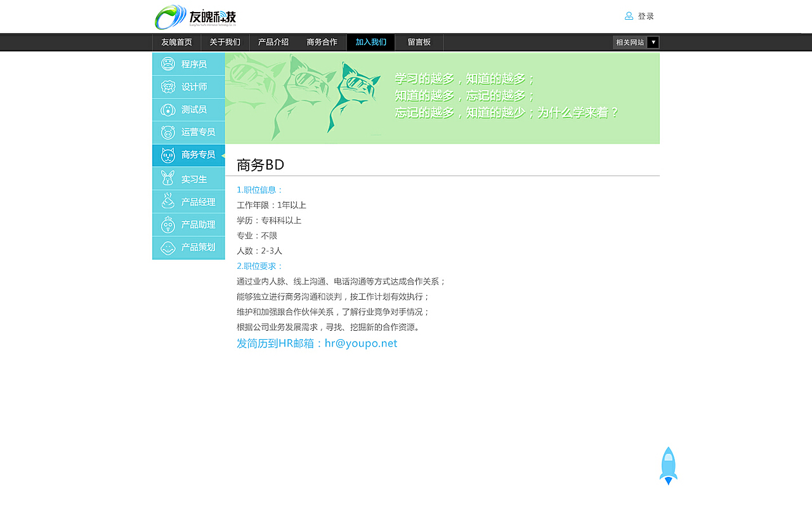Select the 商务专员 job listing
Viewport: 812px width, 508px height.
point(188,155)
